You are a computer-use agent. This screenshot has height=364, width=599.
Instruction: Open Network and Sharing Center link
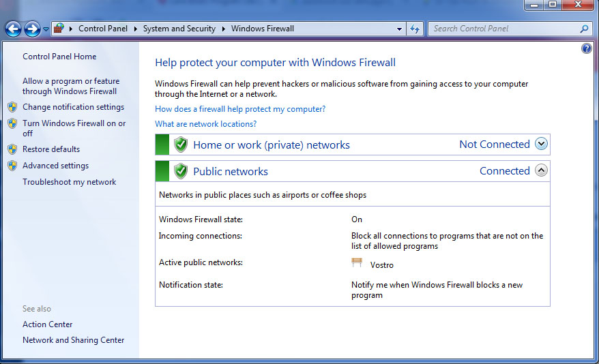click(x=74, y=340)
